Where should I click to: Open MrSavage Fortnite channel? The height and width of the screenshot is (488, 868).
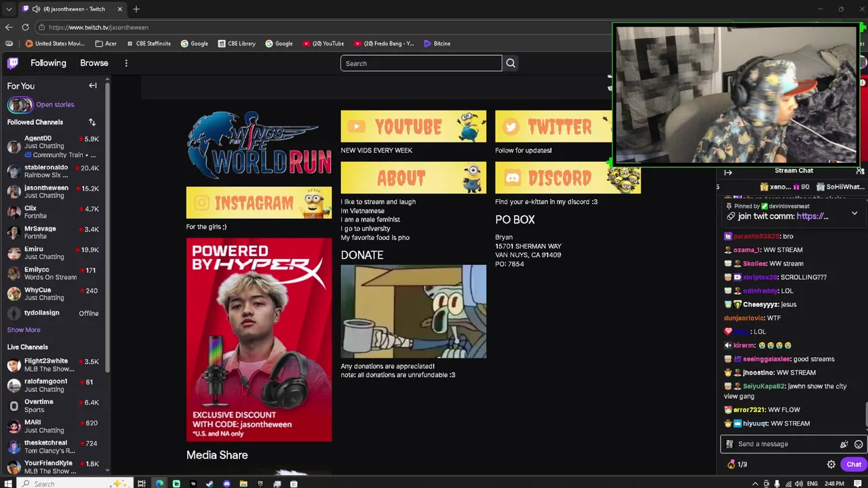pyautogui.click(x=53, y=232)
